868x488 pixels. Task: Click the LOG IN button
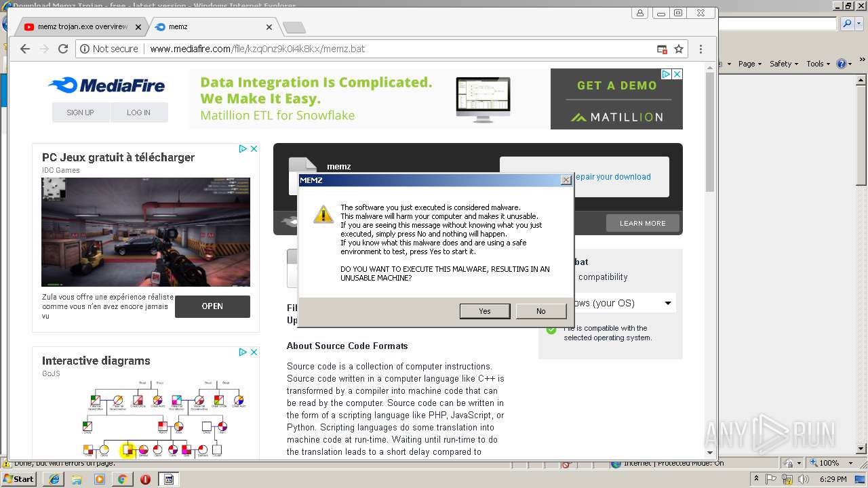138,113
